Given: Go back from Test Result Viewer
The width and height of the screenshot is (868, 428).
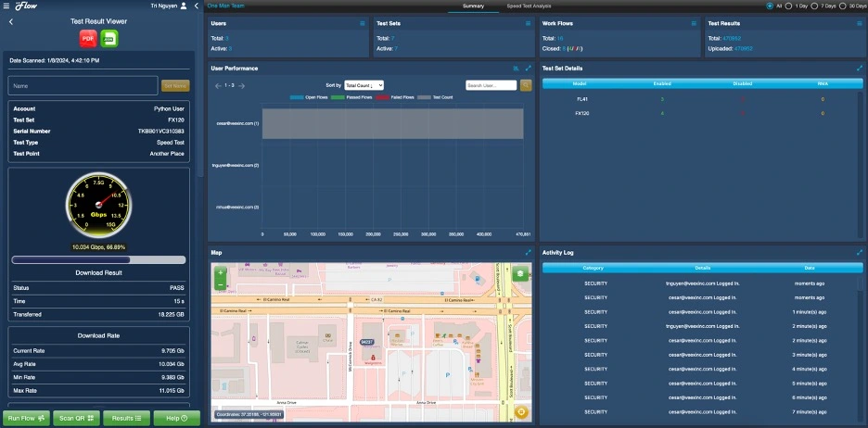Looking at the screenshot, I should coord(10,21).
